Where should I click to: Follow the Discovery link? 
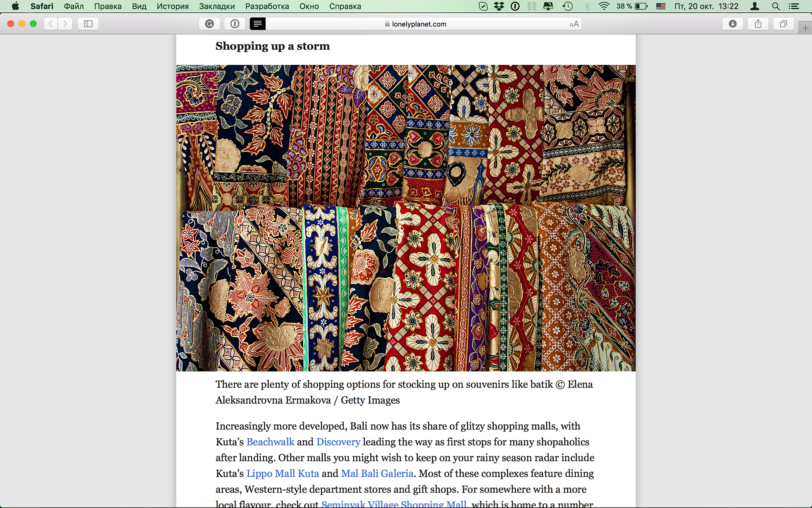[x=338, y=442]
